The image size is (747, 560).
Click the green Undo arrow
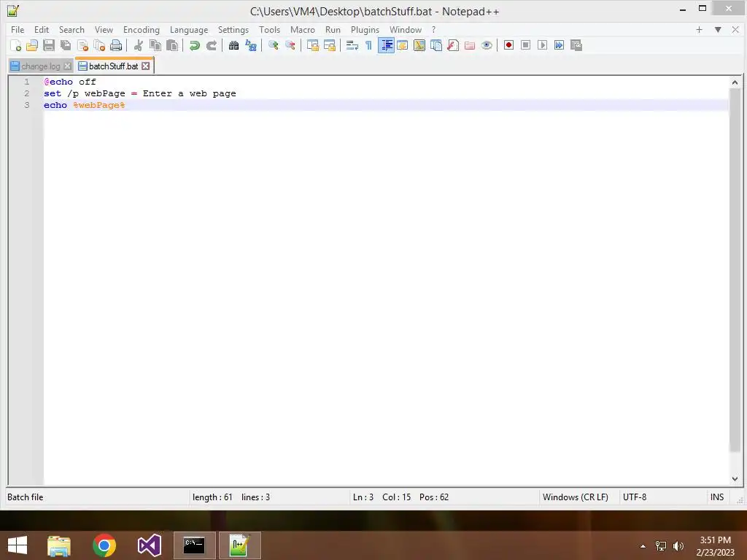pos(194,45)
